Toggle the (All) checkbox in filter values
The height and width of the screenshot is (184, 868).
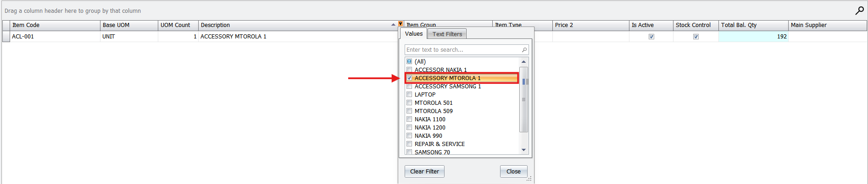tap(409, 61)
